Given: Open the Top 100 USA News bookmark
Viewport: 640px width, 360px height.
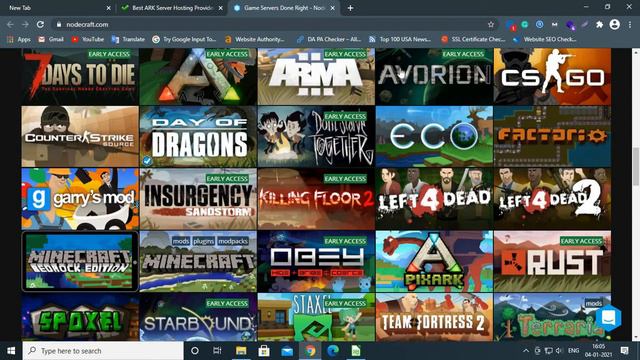Looking at the screenshot, I should [x=400, y=39].
